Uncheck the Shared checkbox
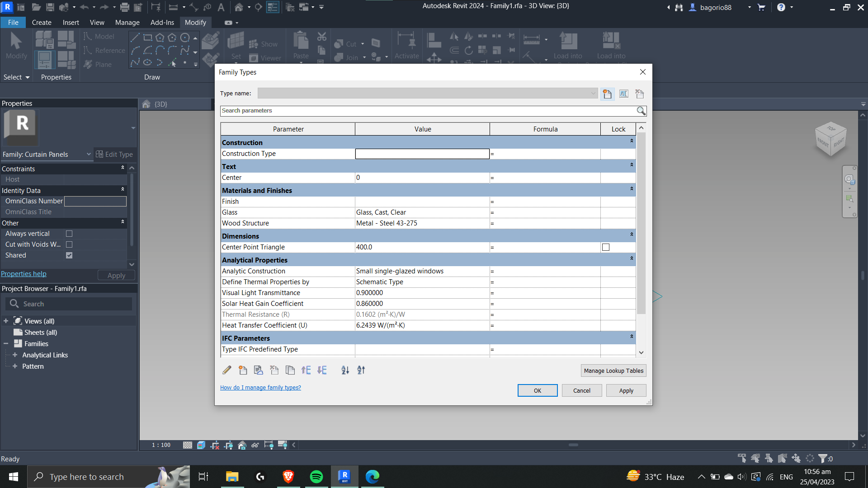868x488 pixels. coord(69,255)
